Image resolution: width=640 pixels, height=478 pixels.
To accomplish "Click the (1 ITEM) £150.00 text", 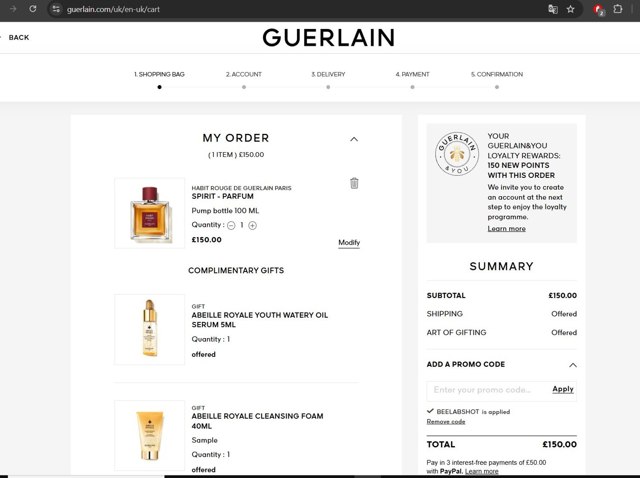I will pos(236,155).
